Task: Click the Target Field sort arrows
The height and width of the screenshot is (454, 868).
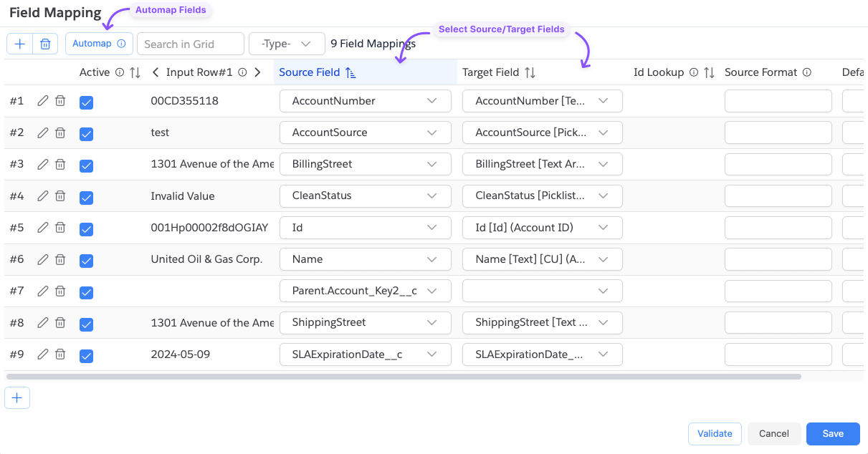Action: (530, 72)
